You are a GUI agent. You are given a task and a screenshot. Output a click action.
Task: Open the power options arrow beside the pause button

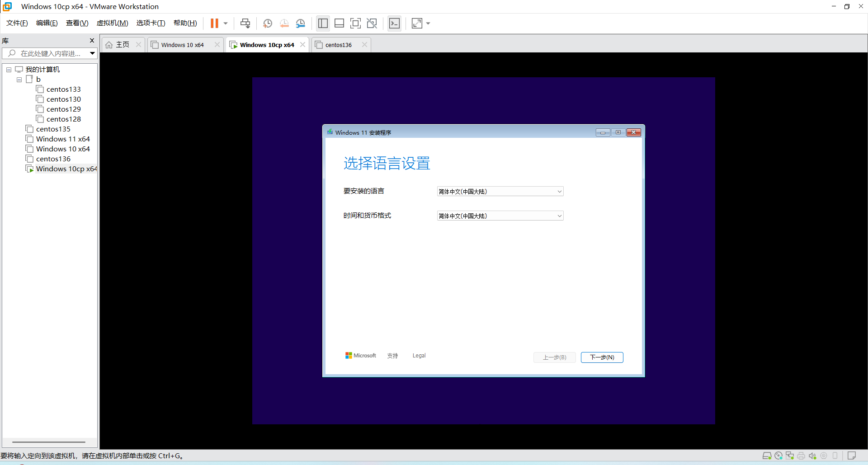pyautogui.click(x=226, y=23)
